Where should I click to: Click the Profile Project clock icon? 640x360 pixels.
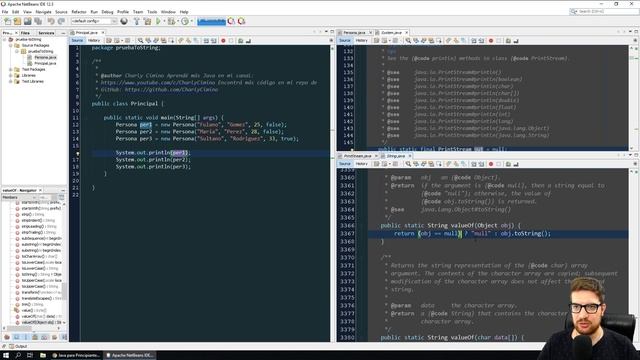[185, 21]
